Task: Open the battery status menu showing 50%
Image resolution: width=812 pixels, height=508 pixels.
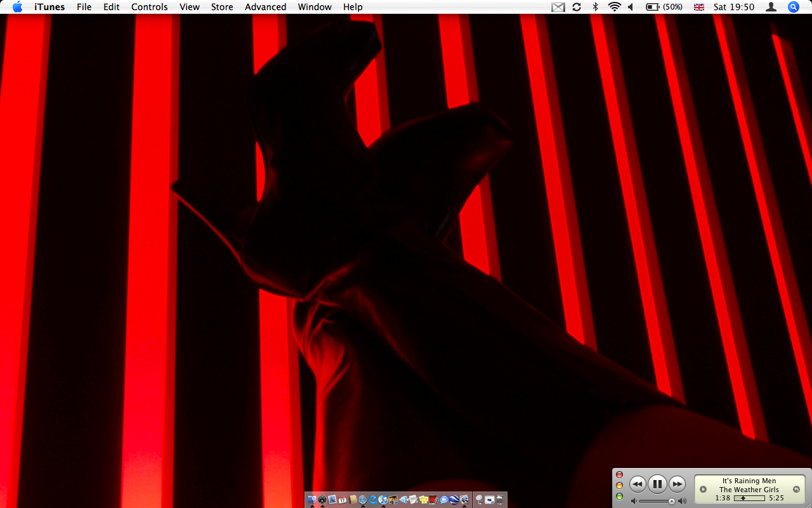Action: point(664,7)
